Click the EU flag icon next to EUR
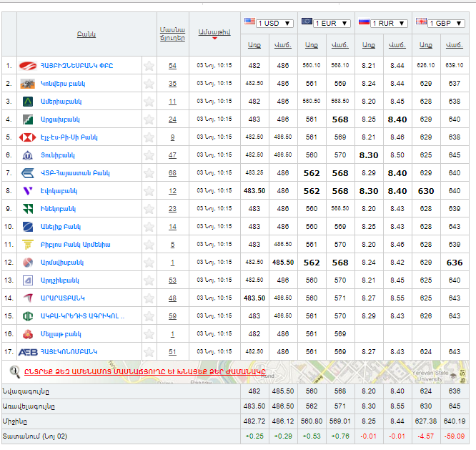 (x=307, y=21)
